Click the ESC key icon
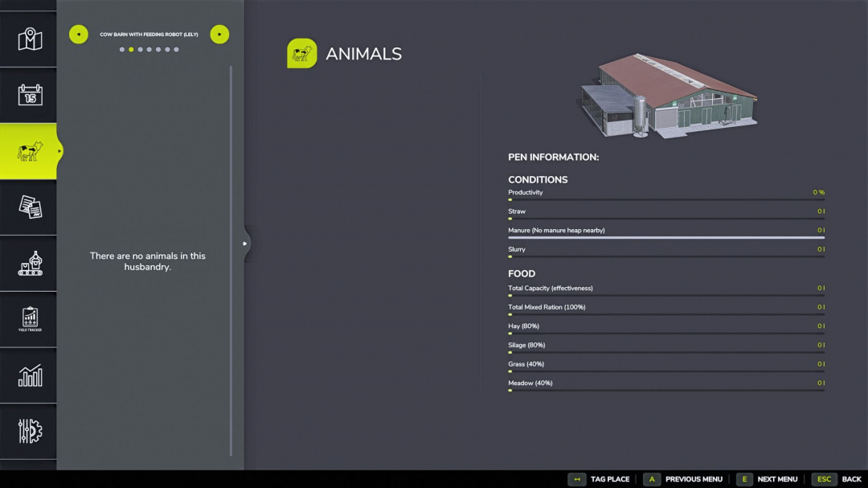This screenshot has height=488, width=868. [x=824, y=479]
